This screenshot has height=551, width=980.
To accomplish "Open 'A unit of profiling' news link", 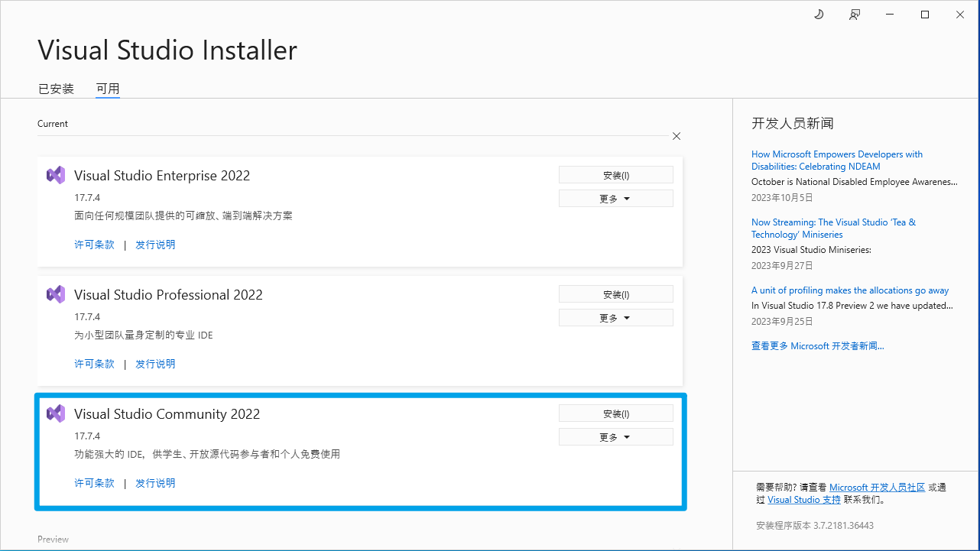I will tap(850, 290).
